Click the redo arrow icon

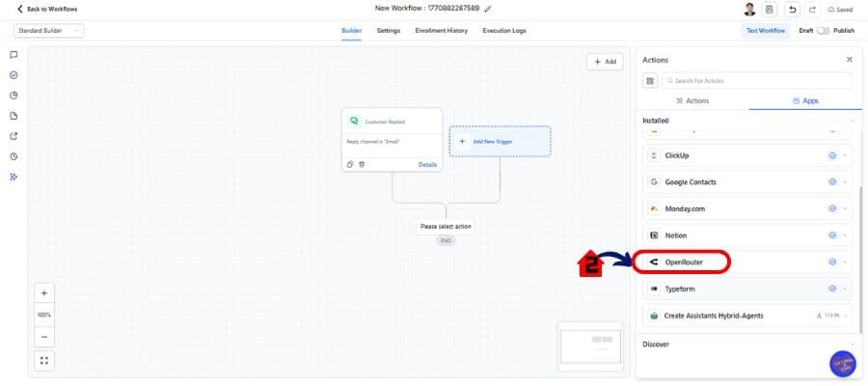813,10
